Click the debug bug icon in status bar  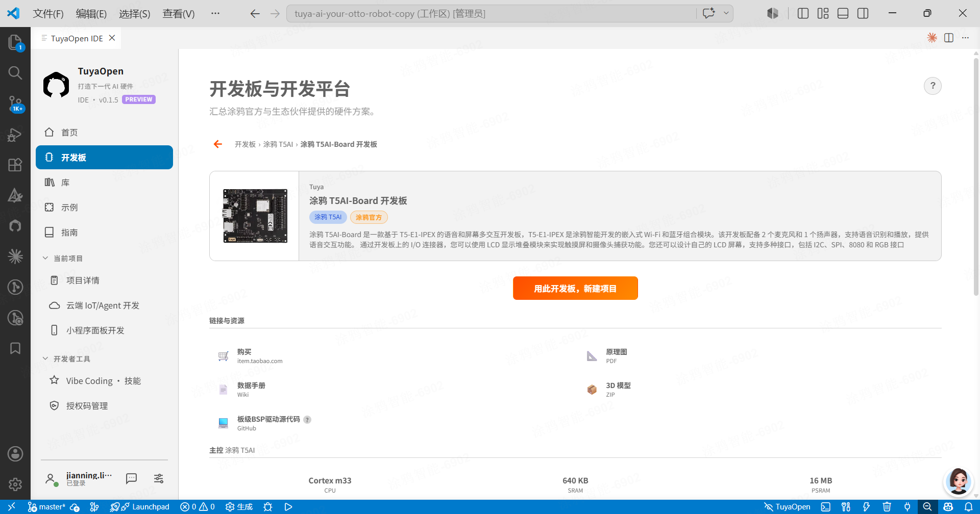click(x=267, y=507)
